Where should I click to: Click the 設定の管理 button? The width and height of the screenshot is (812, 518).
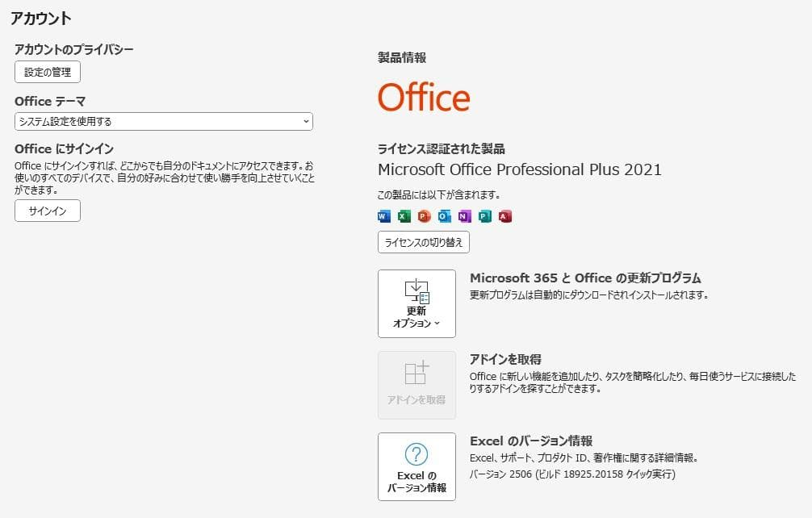coord(47,71)
